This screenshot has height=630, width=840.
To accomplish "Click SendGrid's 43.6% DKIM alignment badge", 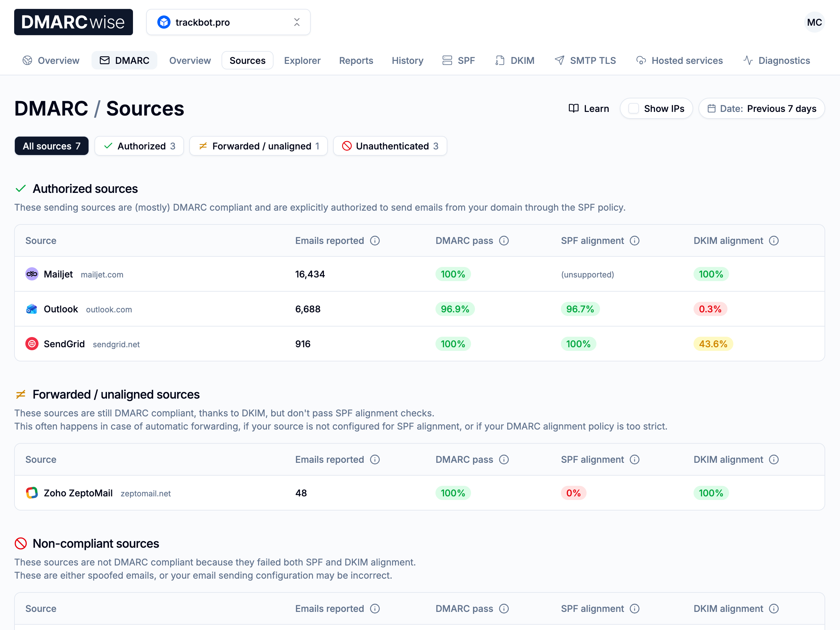I will click(x=713, y=344).
